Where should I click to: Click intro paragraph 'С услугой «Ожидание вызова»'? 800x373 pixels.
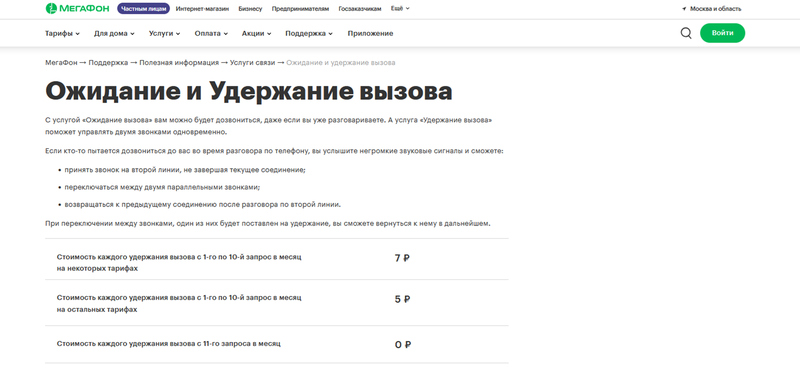pos(269,126)
